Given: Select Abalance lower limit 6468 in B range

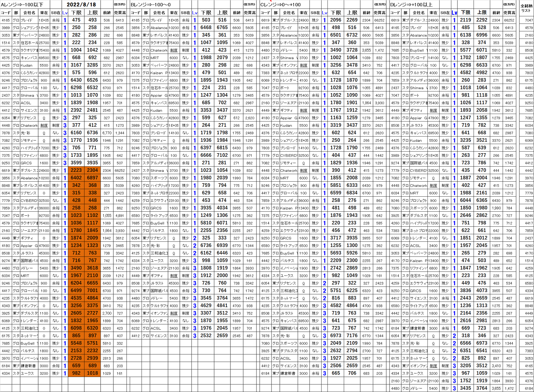Looking at the screenshot, I should pyautogui.click(x=206, y=27).
